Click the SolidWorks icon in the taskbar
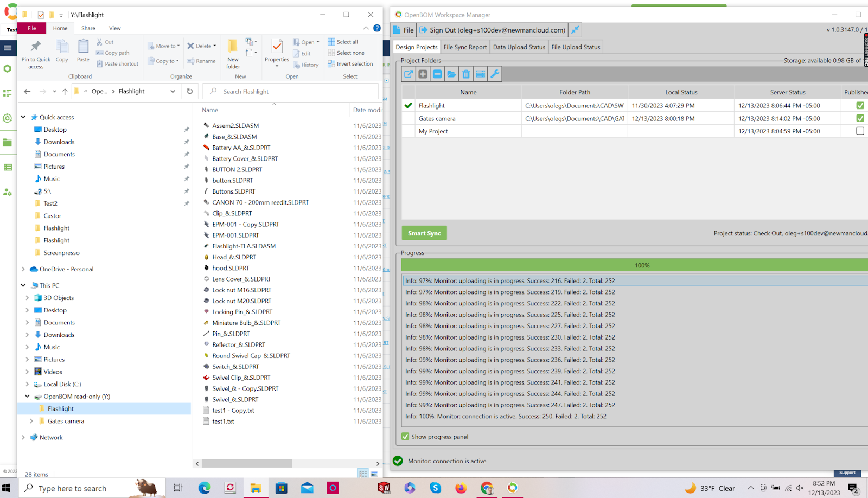The width and height of the screenshot is (868, 498). tap(384, 488)
